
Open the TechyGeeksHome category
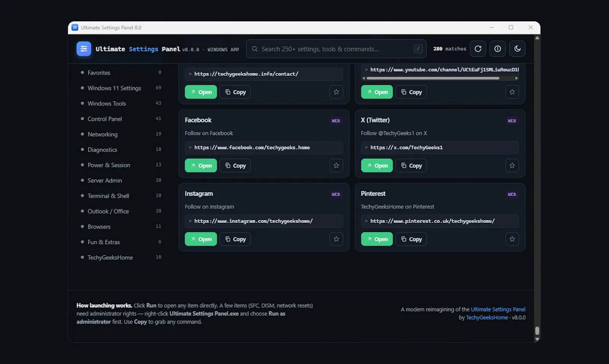pos(121,258)
